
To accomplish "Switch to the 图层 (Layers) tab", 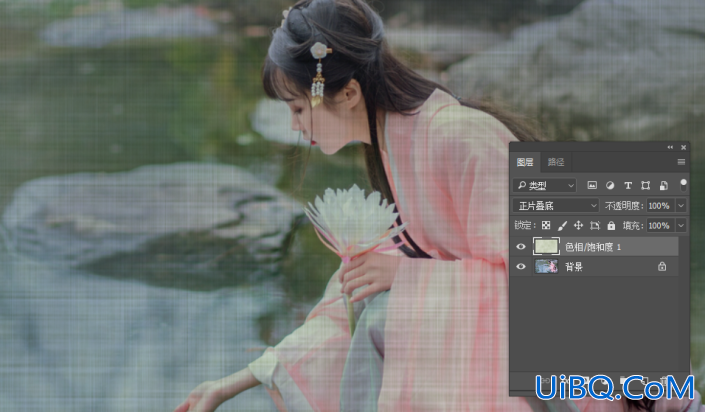I will click(x=525, y=162).
